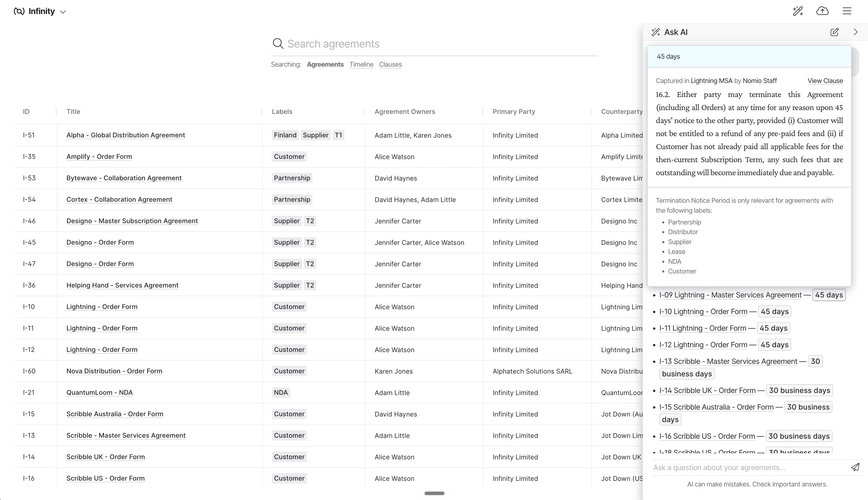Click the Ask a question input box
The image size is (868, 500).
[x=749, y=467]
